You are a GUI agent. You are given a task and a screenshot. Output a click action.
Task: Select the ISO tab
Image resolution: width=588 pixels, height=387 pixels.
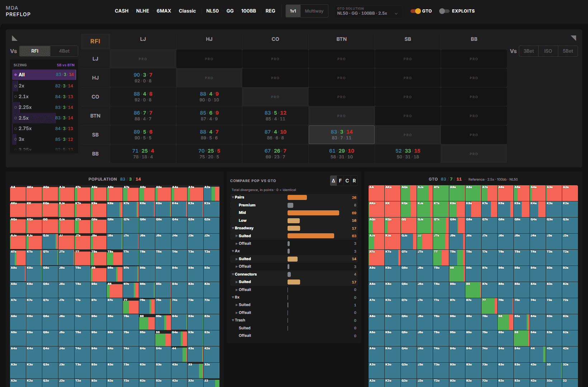coord(548,51)
